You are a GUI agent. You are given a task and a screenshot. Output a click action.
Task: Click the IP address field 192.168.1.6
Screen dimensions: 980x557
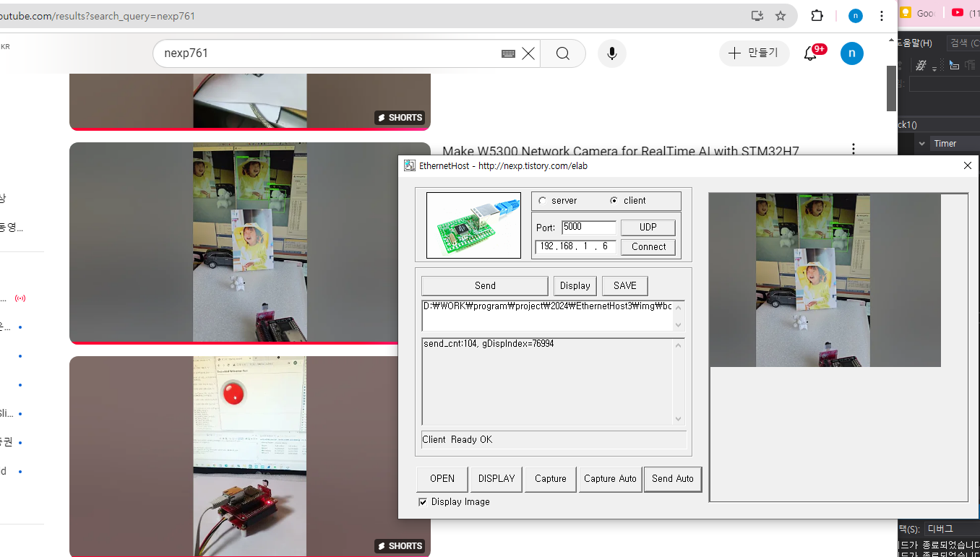(x=576, y=246)
